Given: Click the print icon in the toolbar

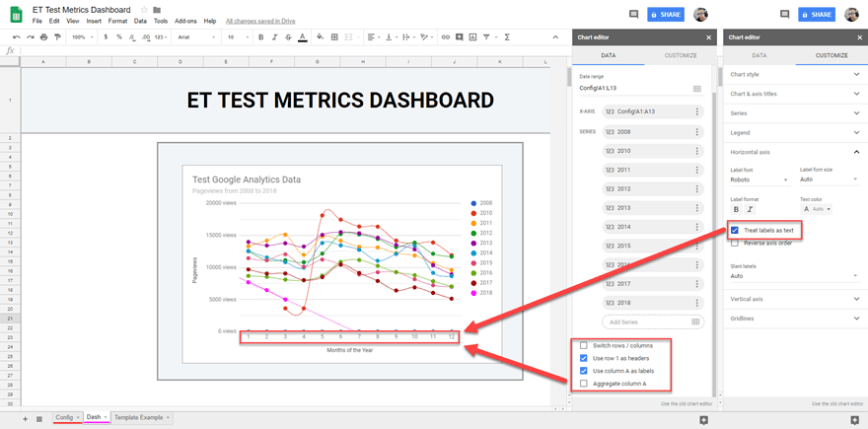Looking at the screenshot, I should coord(43,37).
